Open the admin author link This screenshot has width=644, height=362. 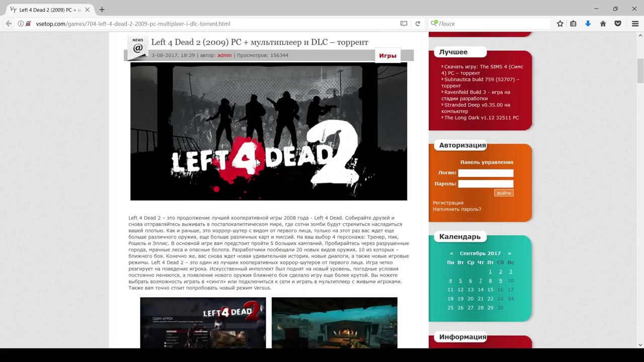(224, 55)
